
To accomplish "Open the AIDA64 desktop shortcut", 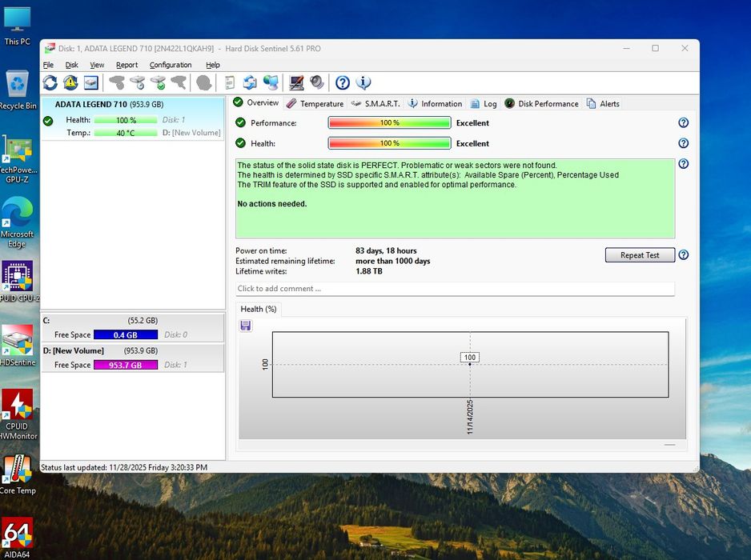I will [18, 538].
